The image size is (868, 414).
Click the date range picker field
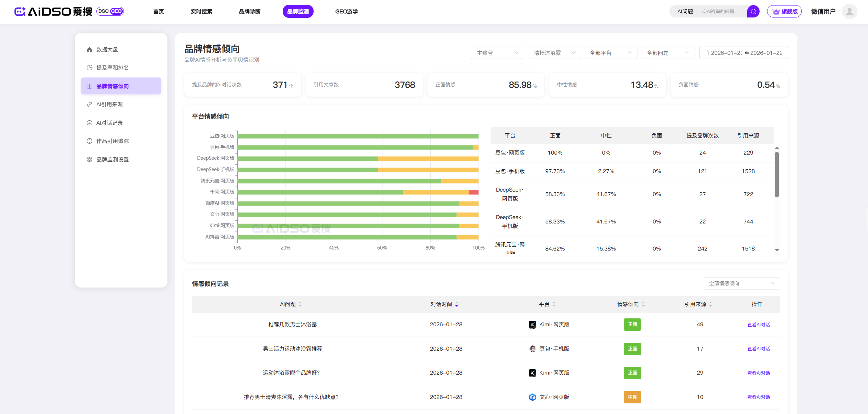tap(743, 53)
